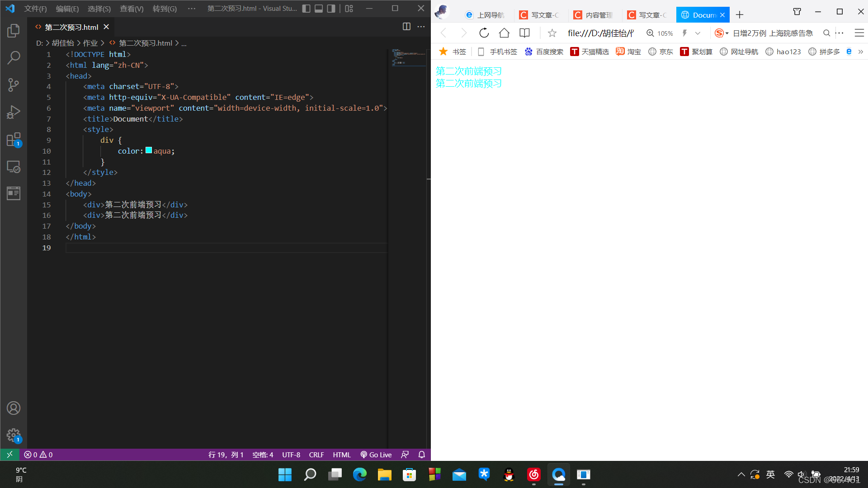The height and width of the screenshot is (488, 868).
Task: Toggle the bottom panel layout button
Action: [x=319, y=9]
